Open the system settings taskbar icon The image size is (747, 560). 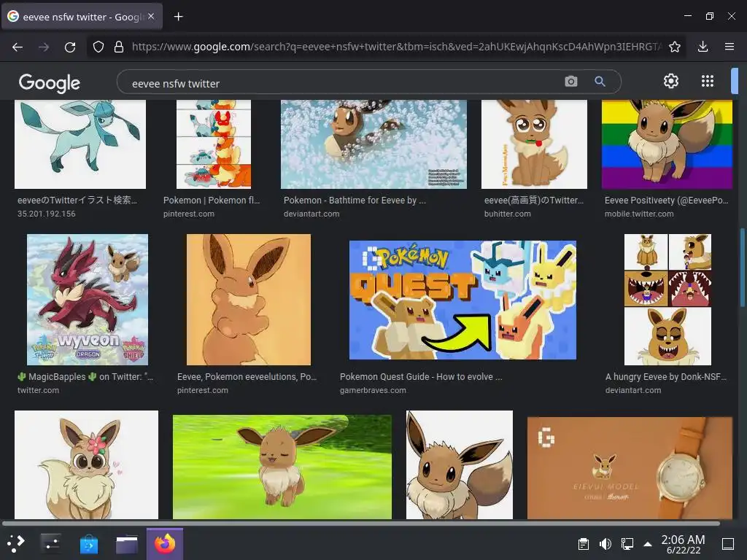coord(50,543)
